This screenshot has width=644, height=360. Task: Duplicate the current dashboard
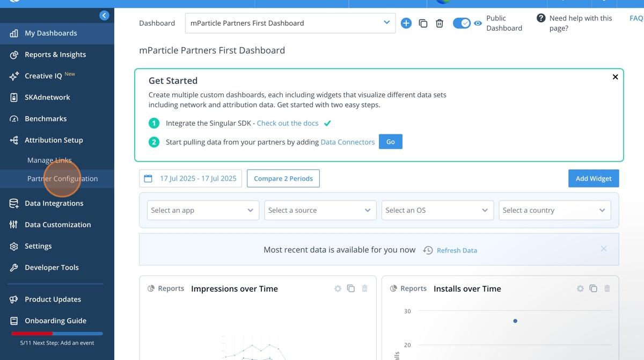click(x=423, y=23)
